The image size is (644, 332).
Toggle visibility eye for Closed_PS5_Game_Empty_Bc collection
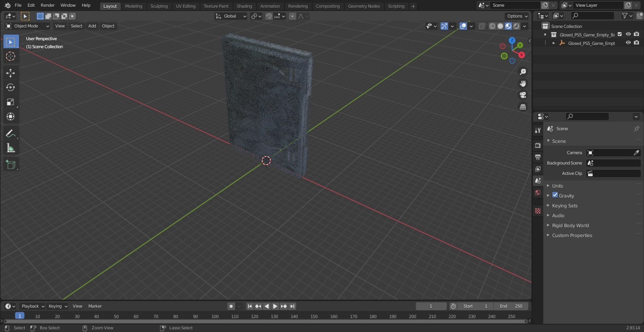[x=628, y=34]
